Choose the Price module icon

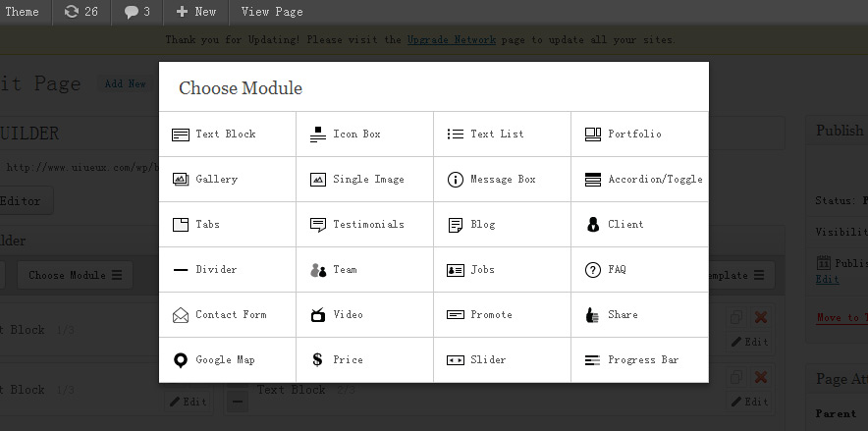(x=318, y=360)
